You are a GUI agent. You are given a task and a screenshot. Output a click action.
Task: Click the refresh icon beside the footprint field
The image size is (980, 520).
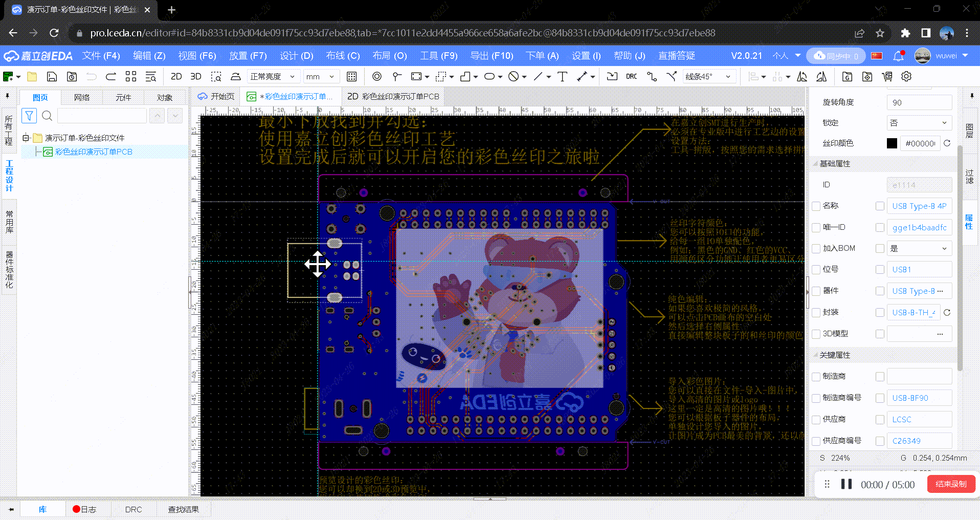click(x=947, y=312)
